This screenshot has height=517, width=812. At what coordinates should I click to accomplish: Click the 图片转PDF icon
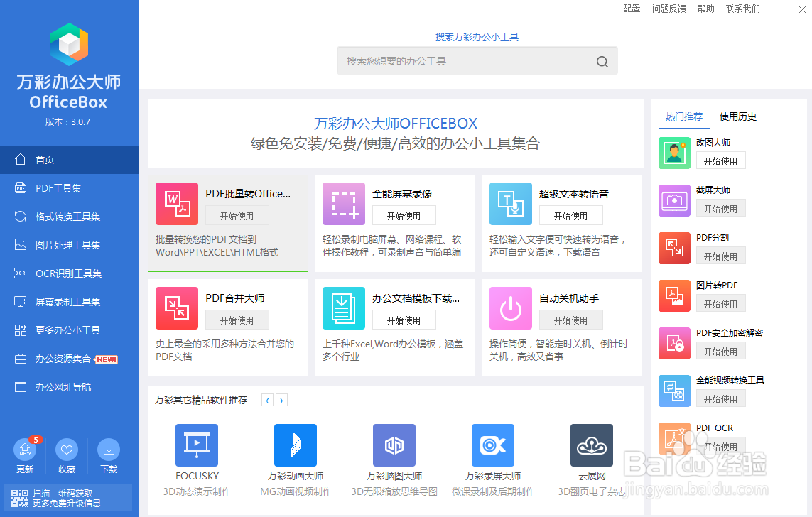[674, 296]
